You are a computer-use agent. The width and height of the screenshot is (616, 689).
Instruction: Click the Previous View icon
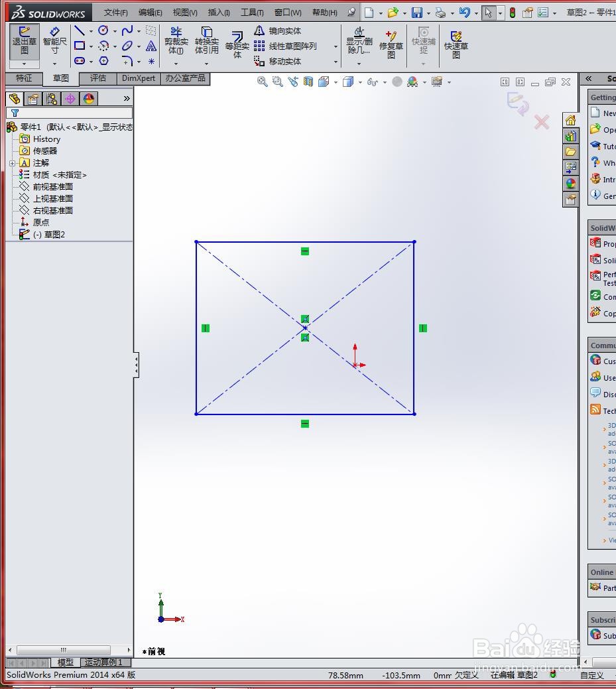click(x=293, y=82)
